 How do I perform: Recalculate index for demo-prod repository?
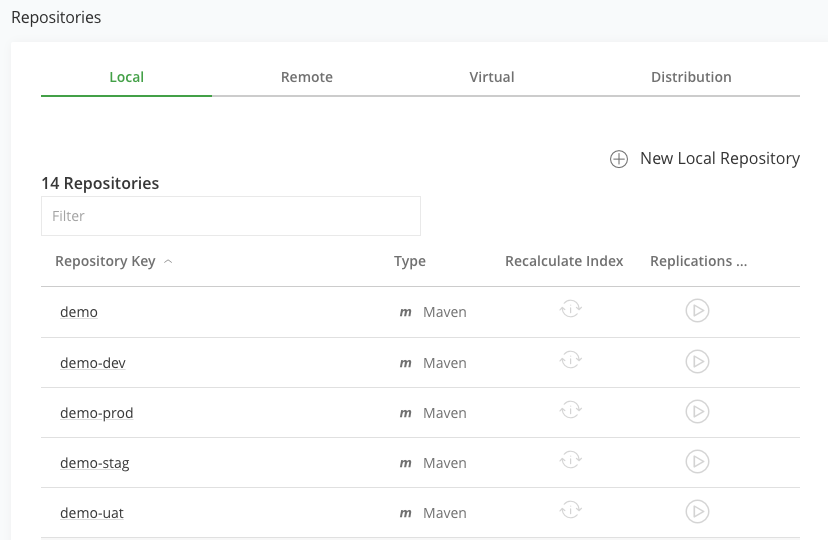(570, 410)
